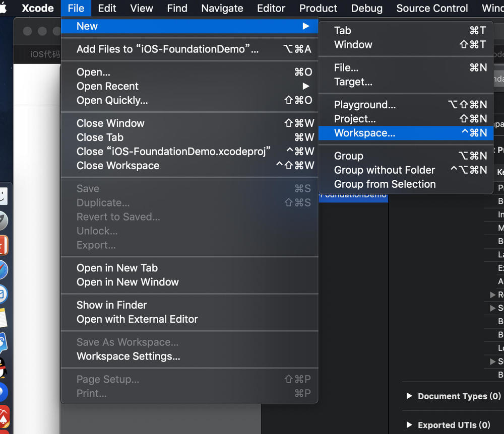Screen dimensions: 504x434
Task: Choose Open in New Tab
Action: point(190,268)
